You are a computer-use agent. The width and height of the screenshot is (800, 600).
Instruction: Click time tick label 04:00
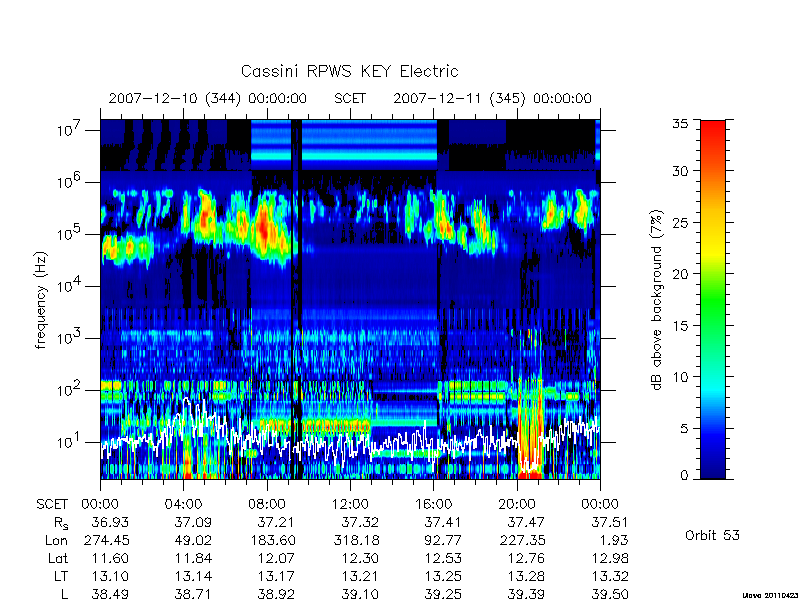(x=183, y=505)
